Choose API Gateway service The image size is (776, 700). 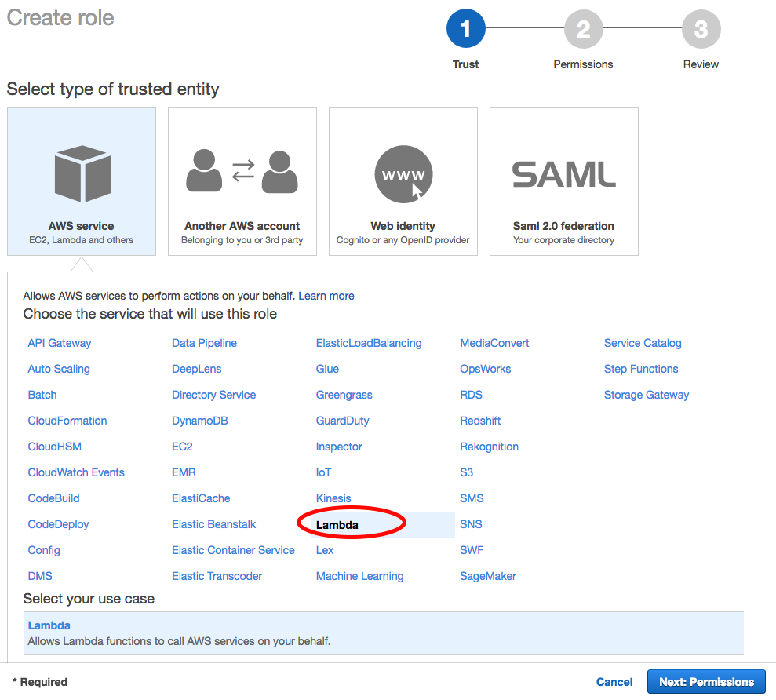(60, 343)
